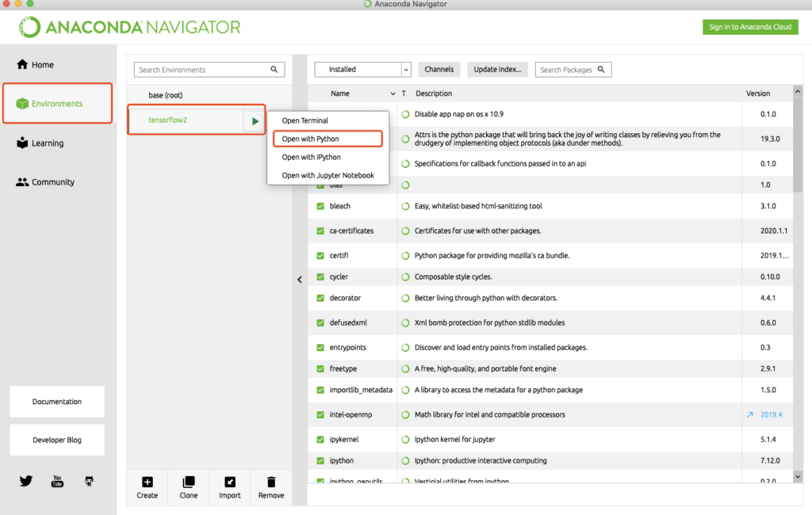Click status circle icon for defusedxml
This screenshot has height=515, width=812.
405,323
